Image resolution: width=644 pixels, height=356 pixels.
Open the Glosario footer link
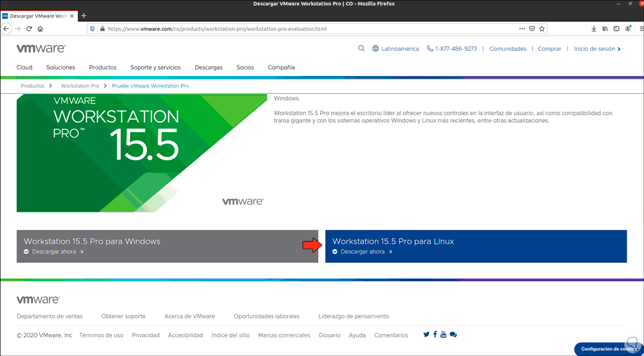329,335
